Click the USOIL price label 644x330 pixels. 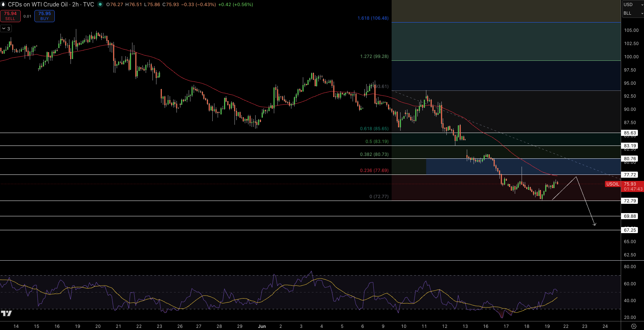tap(612, 184)
